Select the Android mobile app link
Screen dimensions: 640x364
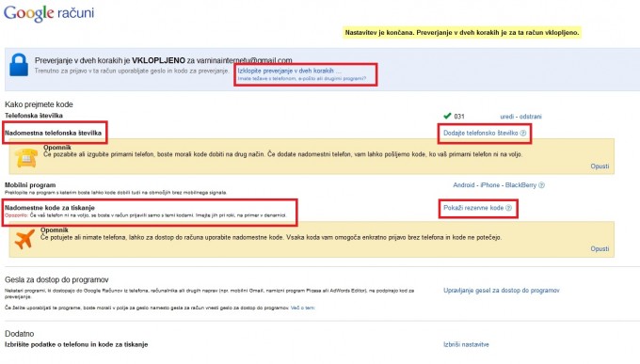coord(464,185)
